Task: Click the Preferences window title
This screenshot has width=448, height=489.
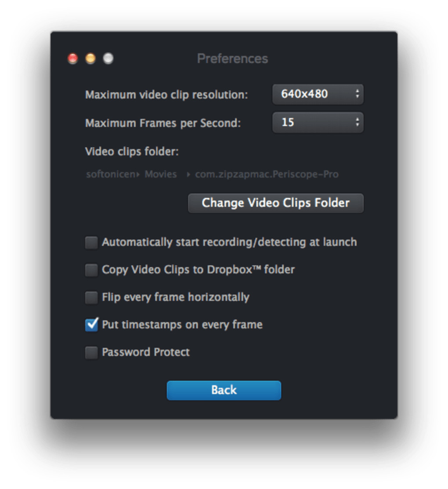Action: [x=232, y=58]
